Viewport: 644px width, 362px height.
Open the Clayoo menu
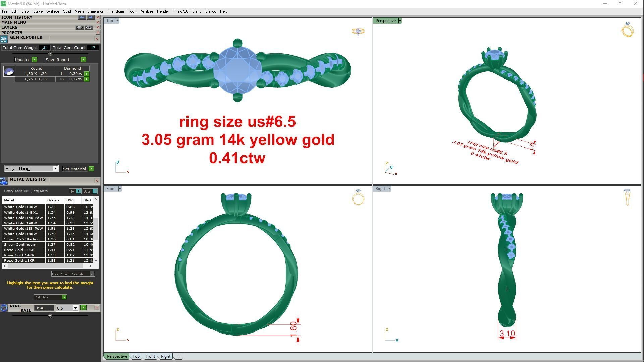click(x=211, y=11)
